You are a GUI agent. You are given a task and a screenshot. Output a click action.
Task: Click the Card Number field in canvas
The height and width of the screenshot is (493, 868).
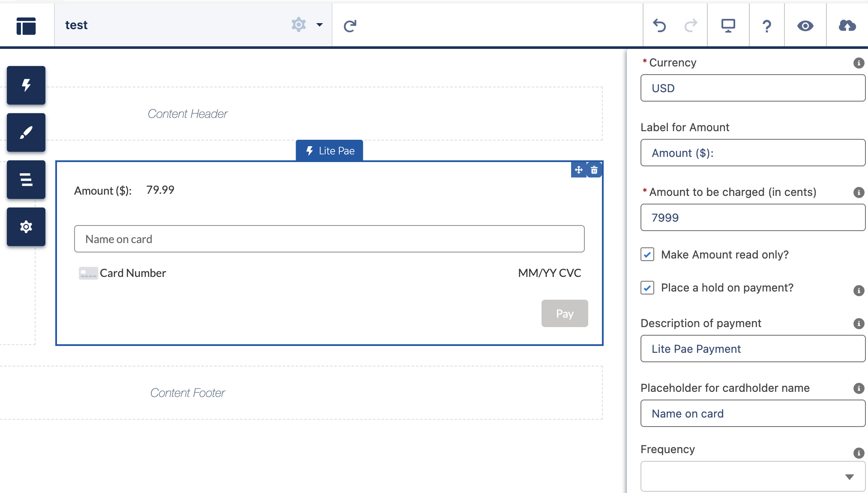[133, 273]
